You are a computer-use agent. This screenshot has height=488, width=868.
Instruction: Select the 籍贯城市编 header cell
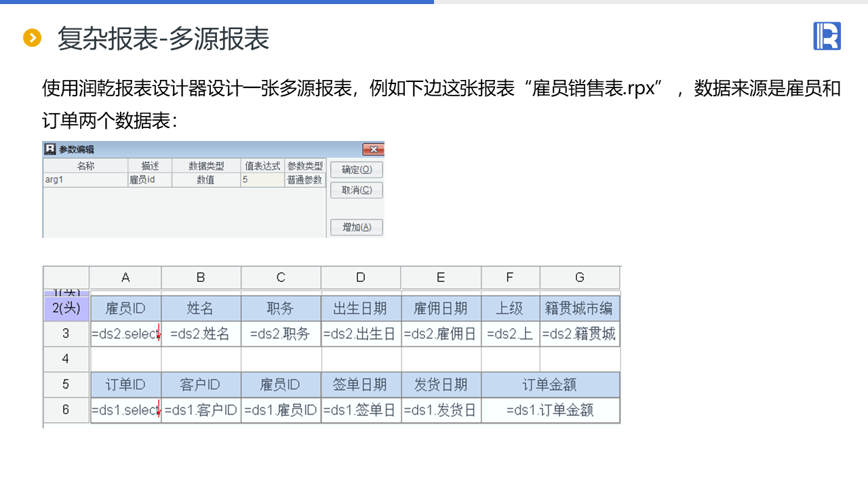pos(580,308)
